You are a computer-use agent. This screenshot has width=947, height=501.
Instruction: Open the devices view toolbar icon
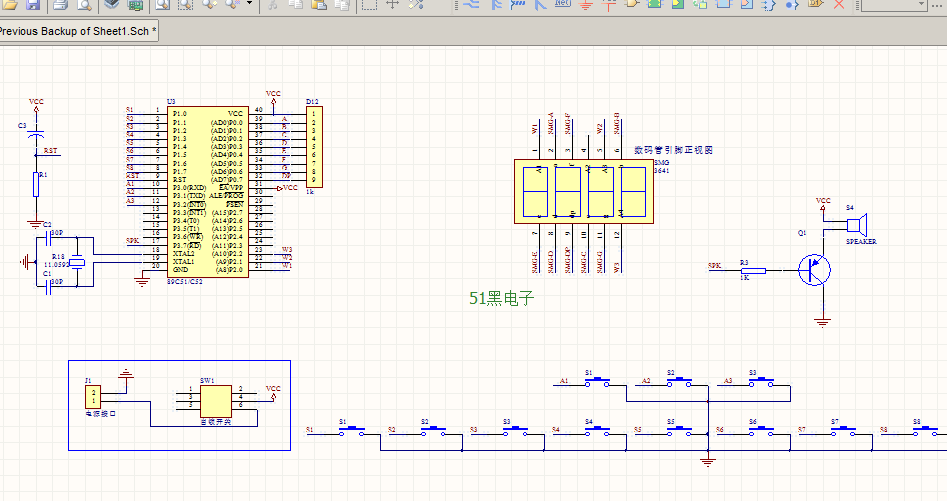(x=112, y=5)
